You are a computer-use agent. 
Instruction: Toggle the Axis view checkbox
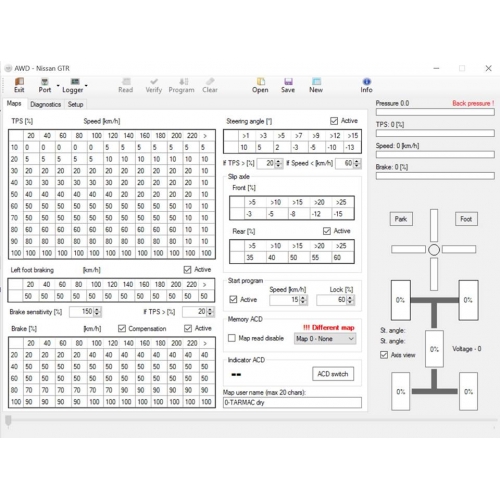coord(384,355)
